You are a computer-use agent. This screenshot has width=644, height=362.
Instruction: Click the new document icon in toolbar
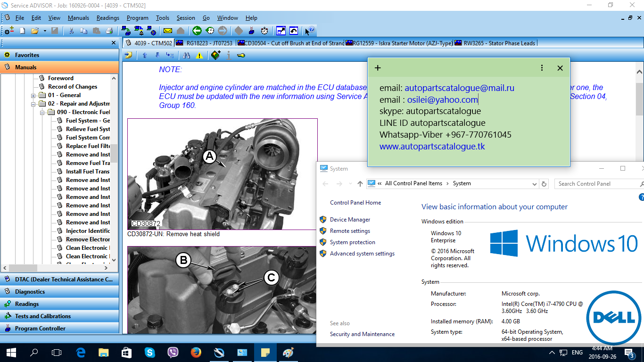(22, 31)
